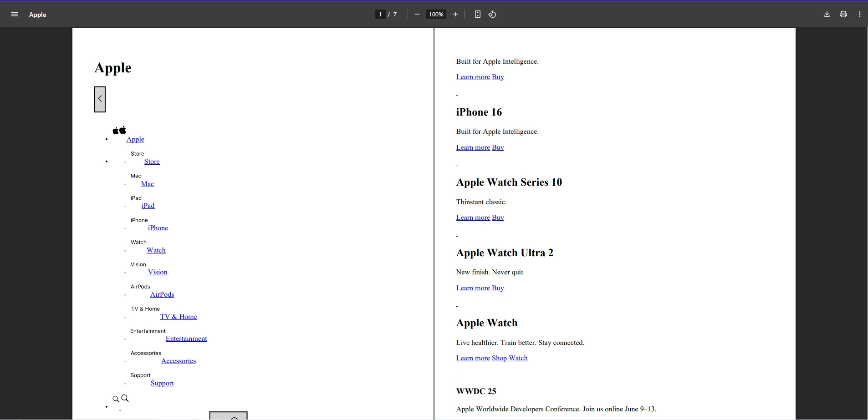Screen dimensions: 868x420
Task: Click the zoom out minus button
Action: tap(417, 15)
